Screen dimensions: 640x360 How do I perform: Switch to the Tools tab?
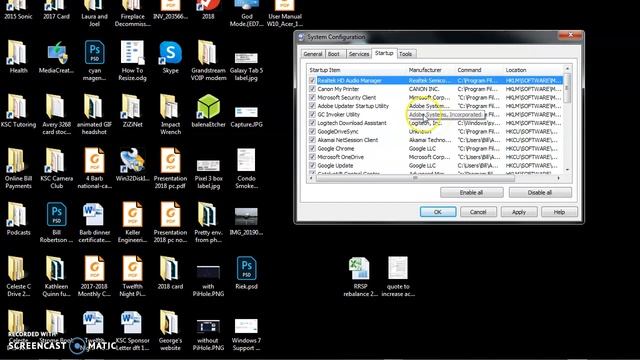coord(406,54)
